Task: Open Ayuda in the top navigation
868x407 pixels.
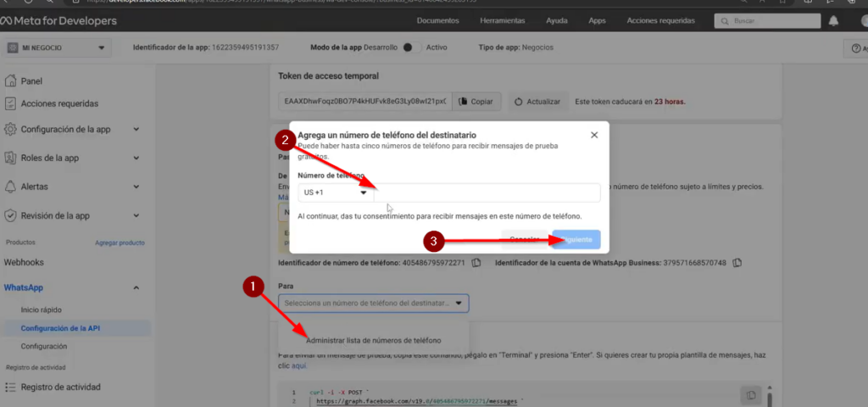Action: point(556,21)
